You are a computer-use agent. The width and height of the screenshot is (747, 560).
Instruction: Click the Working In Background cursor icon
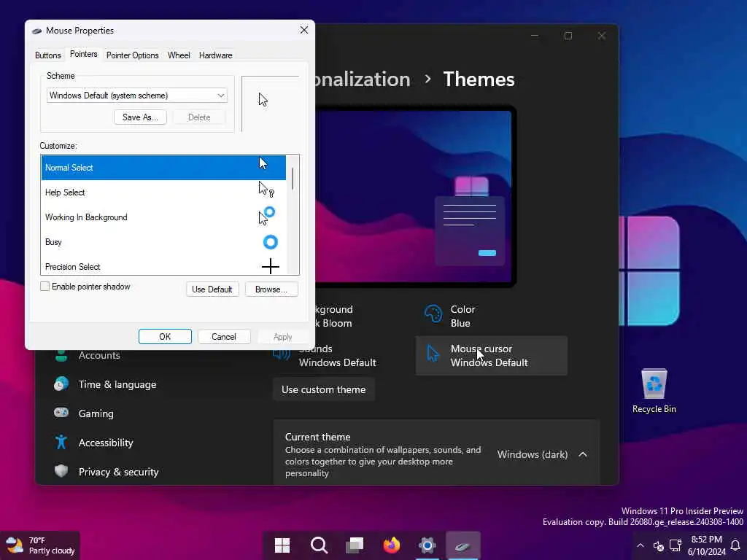click(x=267, y=216)
